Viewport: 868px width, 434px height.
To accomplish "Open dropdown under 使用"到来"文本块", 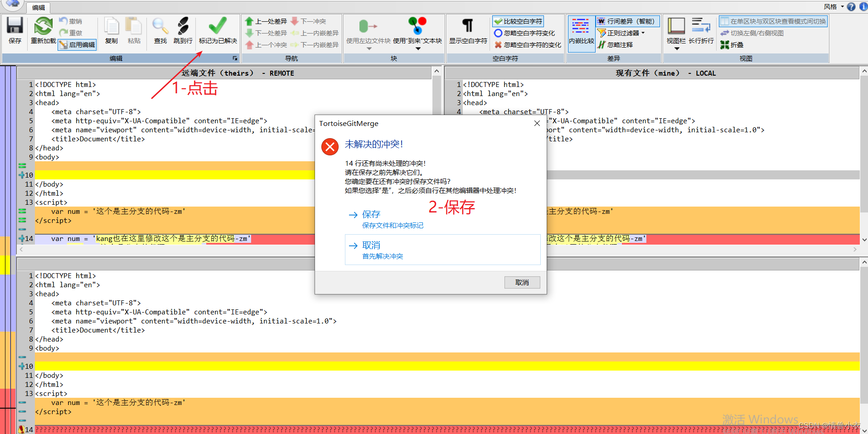I will click(x=417, y=48).
